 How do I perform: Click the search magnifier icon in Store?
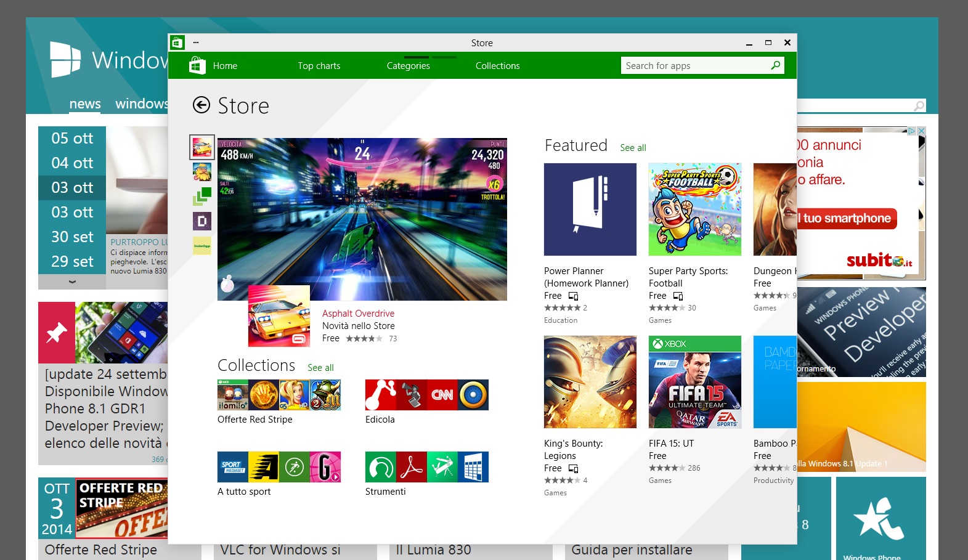coord(775,65)
